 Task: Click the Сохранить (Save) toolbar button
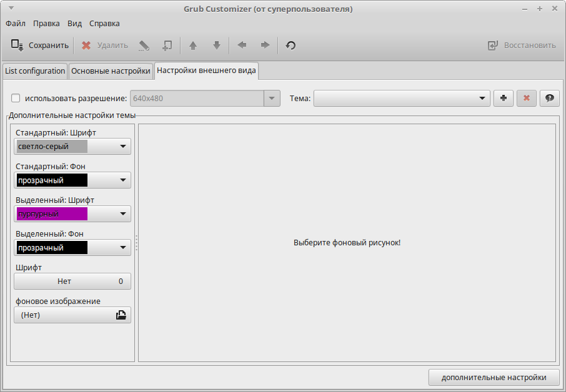pos(39,46)
